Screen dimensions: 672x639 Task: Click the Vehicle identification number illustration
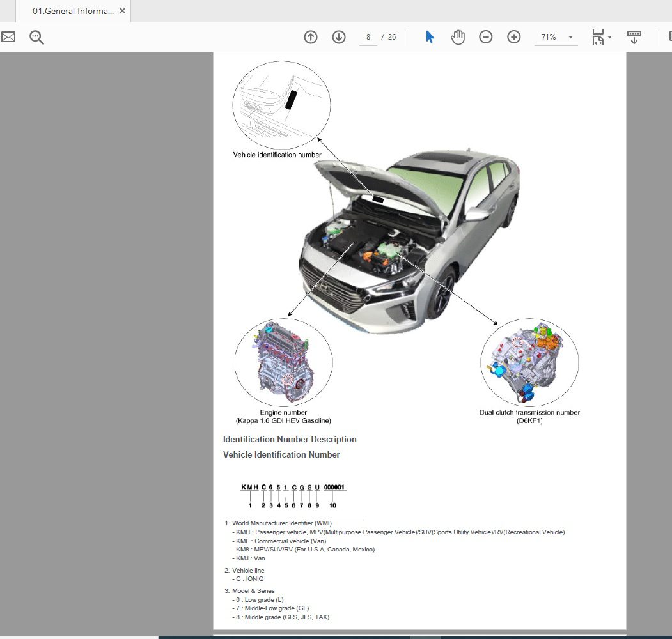[x=281, y=105]
